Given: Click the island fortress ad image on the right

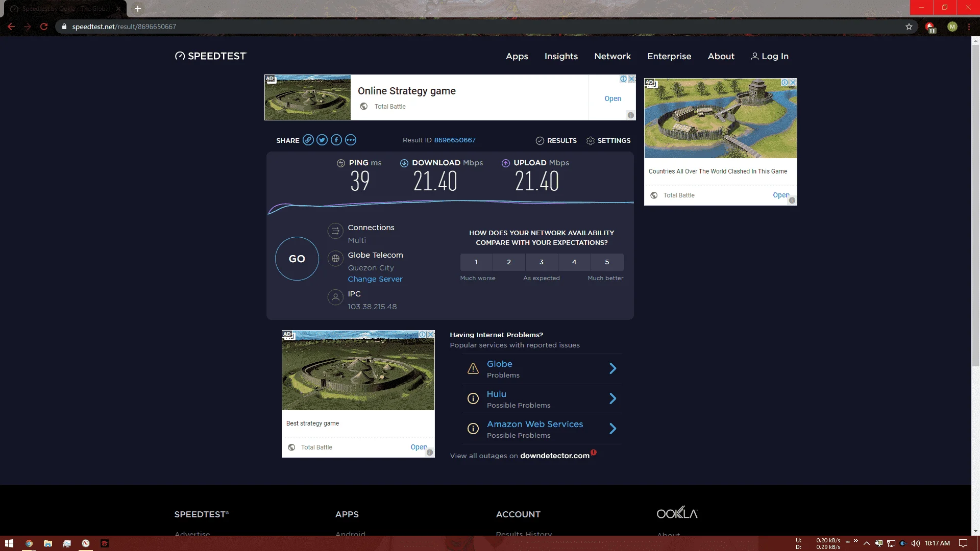Looking at the screenshot, I should 720,118.
